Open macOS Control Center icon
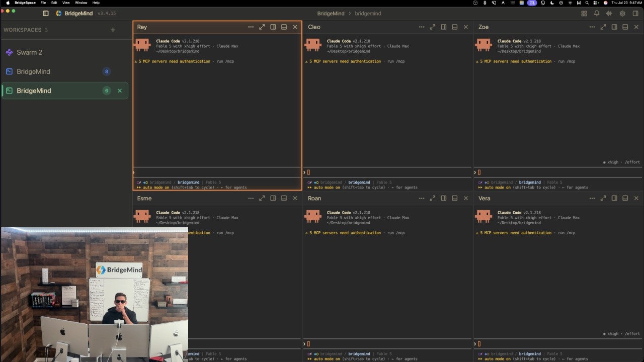 click(596, 3)
